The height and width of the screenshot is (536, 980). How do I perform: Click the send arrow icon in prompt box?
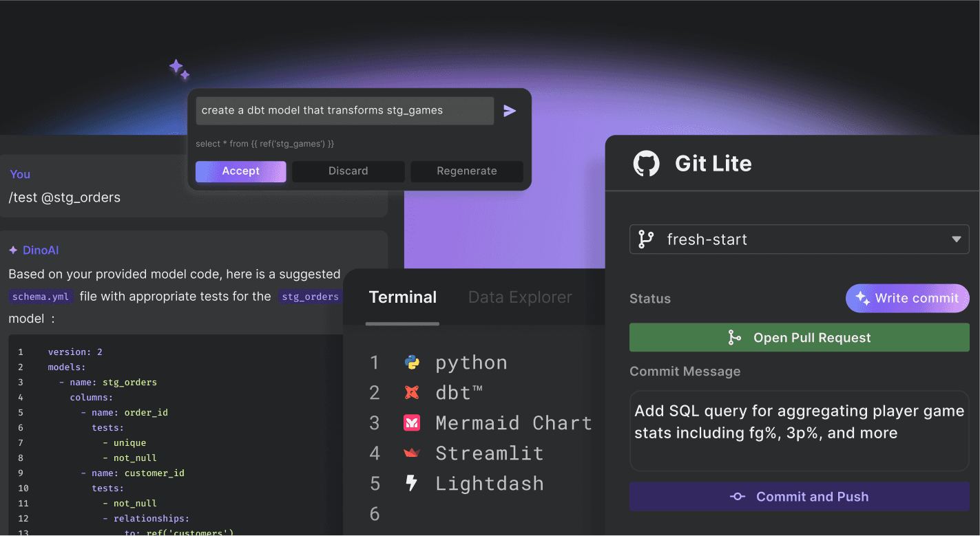(x=510, y=111)
